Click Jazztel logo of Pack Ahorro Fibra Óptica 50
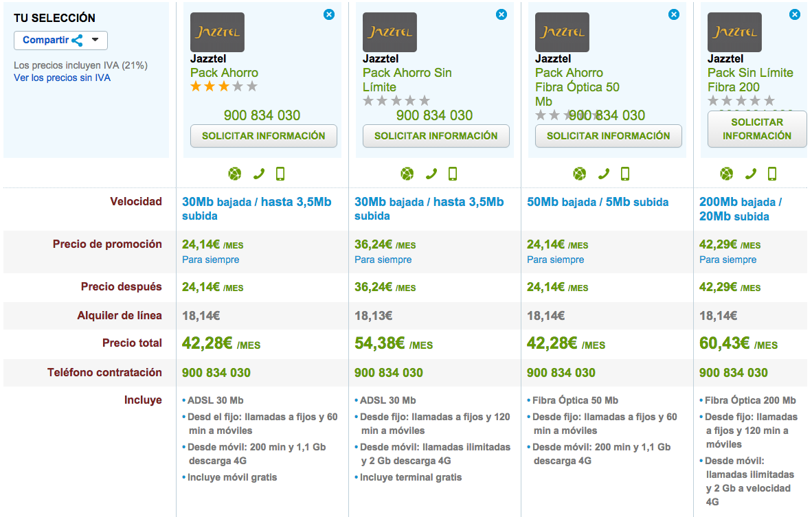The width and height of the screenshot is (812, 517). point(563,32)
